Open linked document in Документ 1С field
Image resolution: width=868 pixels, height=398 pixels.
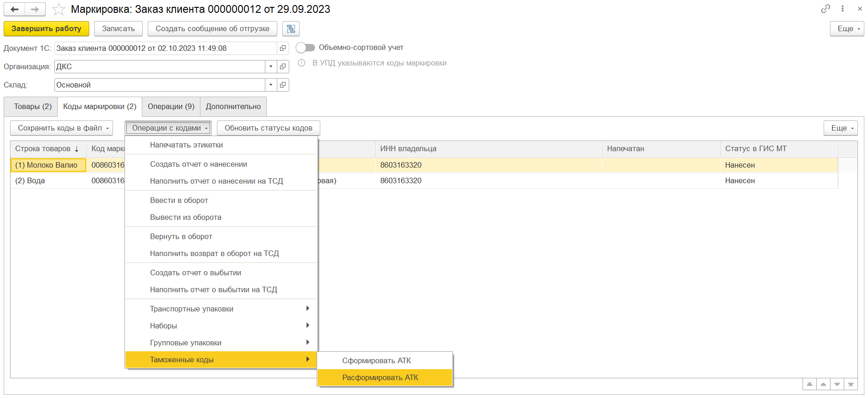[283, 48]
